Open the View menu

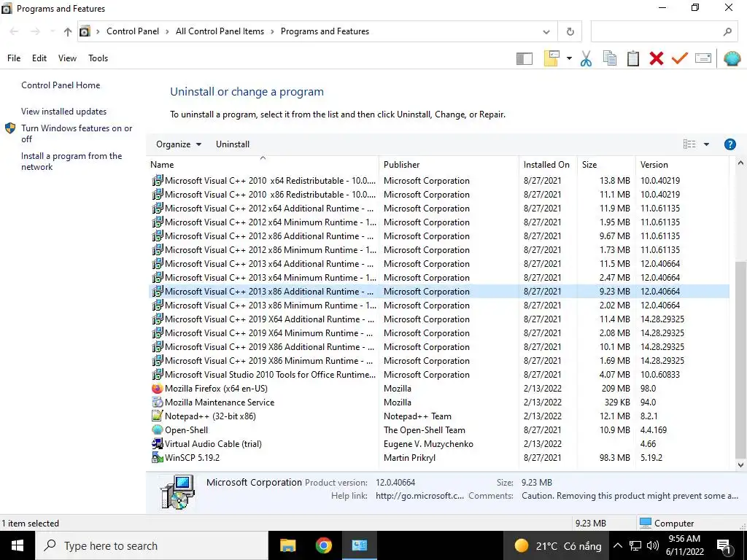point(67,58)
